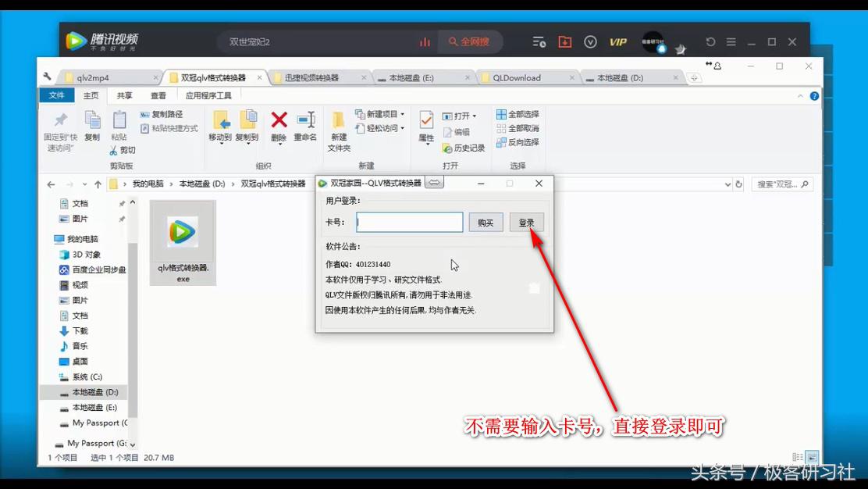Click 全部选择 select all

pyautogui.click(x=518, y=114)
